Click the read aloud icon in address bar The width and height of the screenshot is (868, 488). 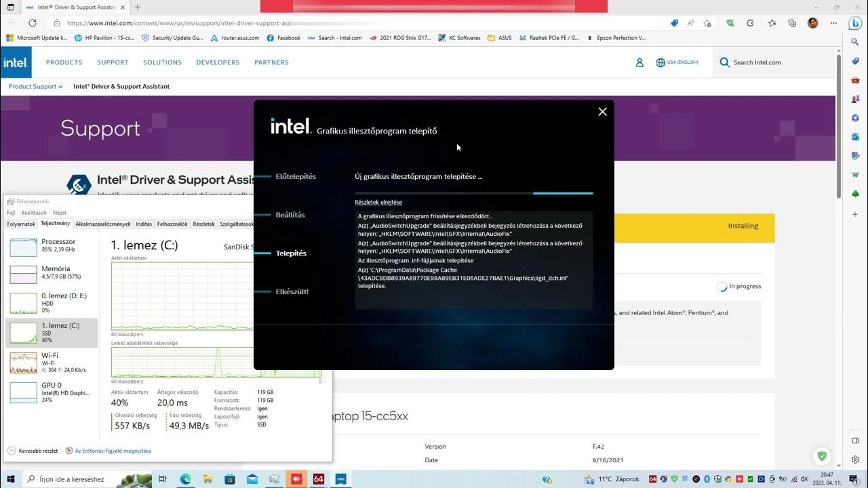(x=691, y=22)
